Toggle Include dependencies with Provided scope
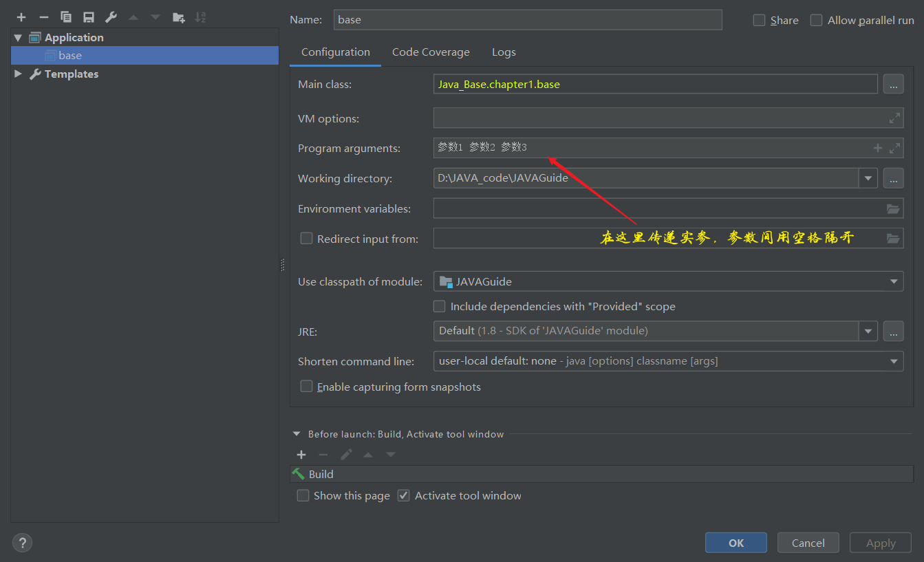This screenshot has height=562, width=924. pyautogui.click(x=439, y=306)
